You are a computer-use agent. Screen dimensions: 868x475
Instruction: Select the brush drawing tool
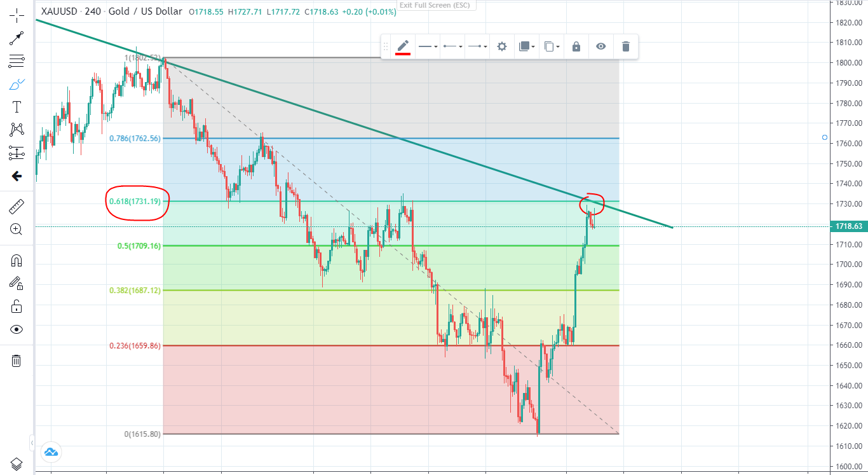click(17, 84)
